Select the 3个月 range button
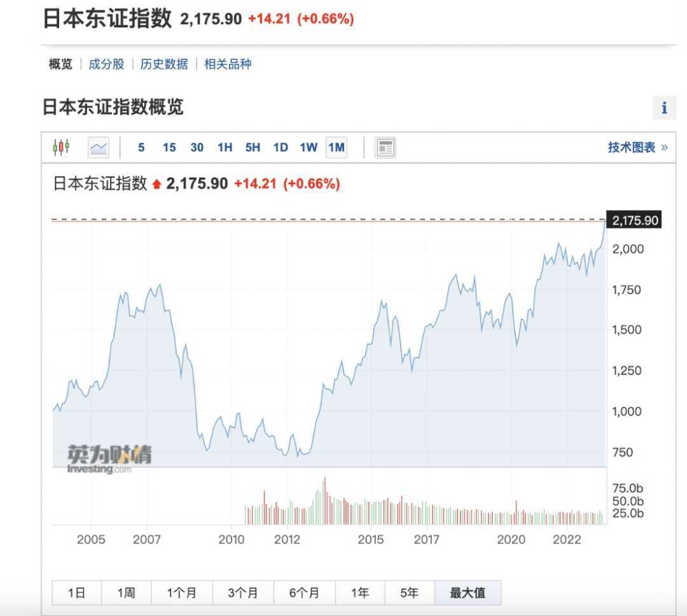The width and height of the screenshot is (687, 616). (x=243, y=593)
